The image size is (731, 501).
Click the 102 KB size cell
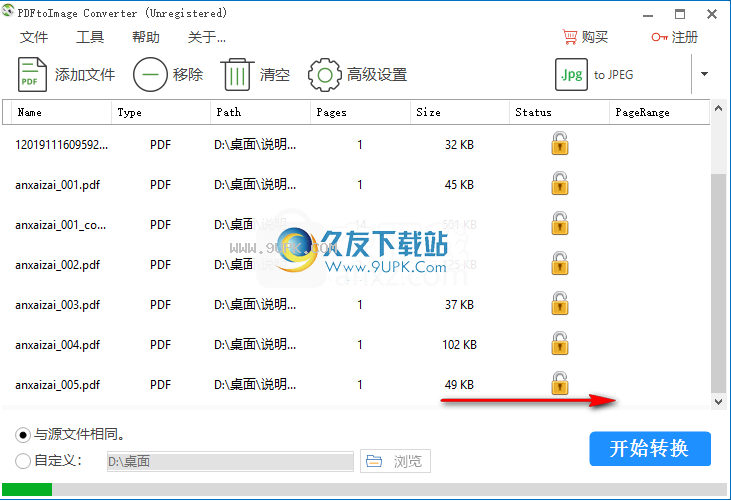coord(459,345)
